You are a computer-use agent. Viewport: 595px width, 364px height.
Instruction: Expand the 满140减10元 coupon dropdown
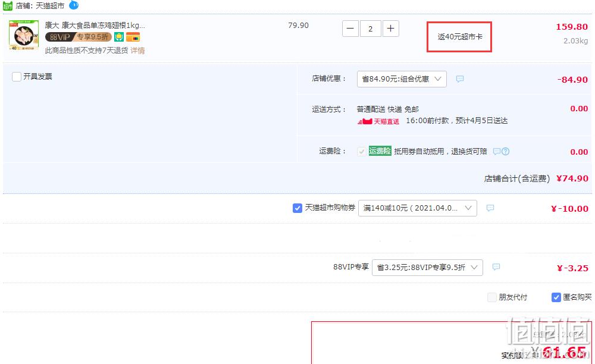418,208
